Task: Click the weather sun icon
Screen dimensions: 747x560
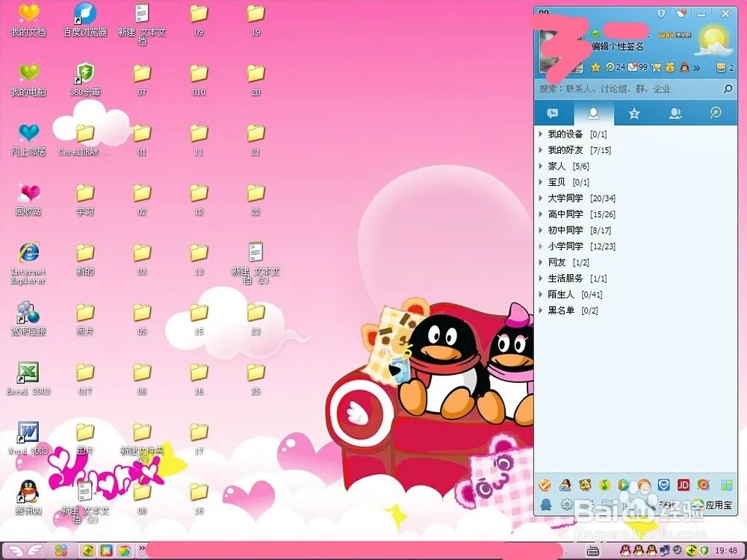Action: [x=713, y=39]
